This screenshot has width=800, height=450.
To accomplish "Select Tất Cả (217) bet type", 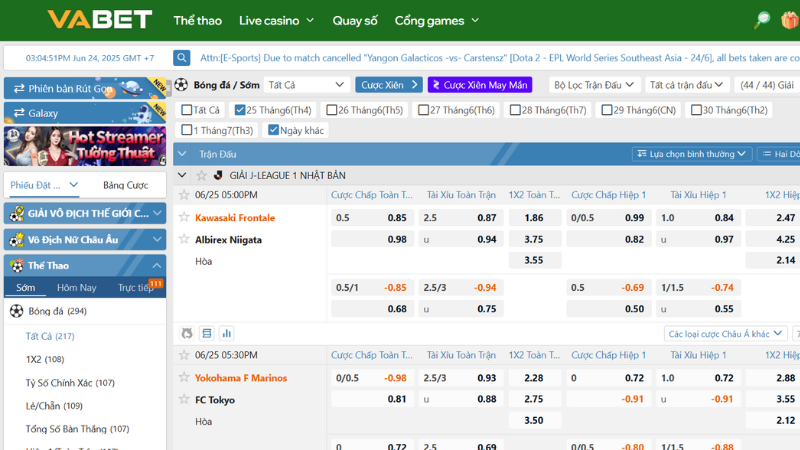I will click(50, 336).
